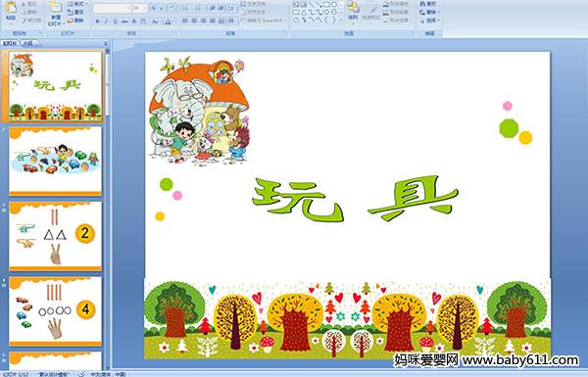Click the strikethrough text icon
This screenshot has height=377, width=588.
click(x=124, y=22)
